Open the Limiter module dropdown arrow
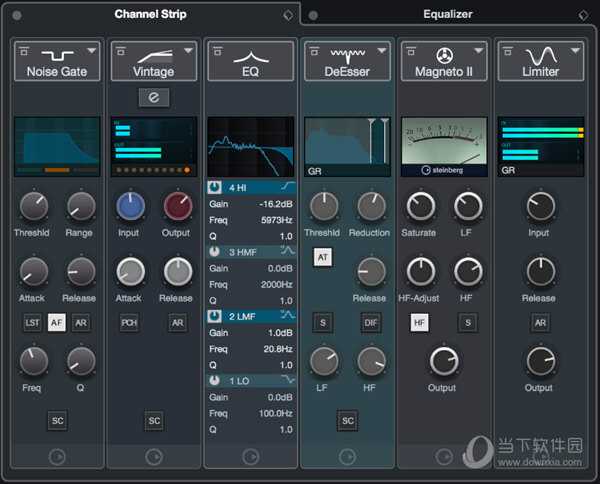The width and height of the screenshot is (600, 484). (576, 51)
